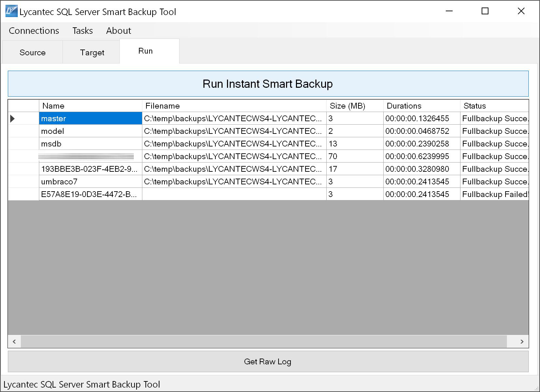Click the size cell showing 17

355,169
